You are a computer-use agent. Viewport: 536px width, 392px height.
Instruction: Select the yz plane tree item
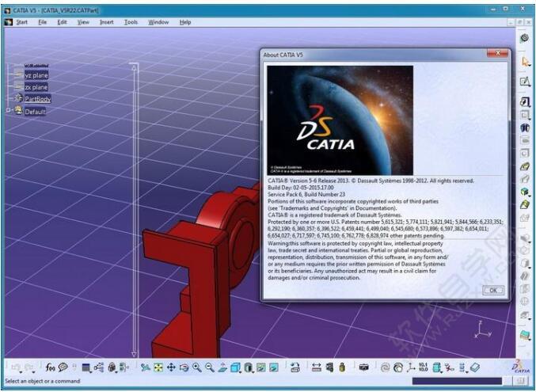(36, 75)
